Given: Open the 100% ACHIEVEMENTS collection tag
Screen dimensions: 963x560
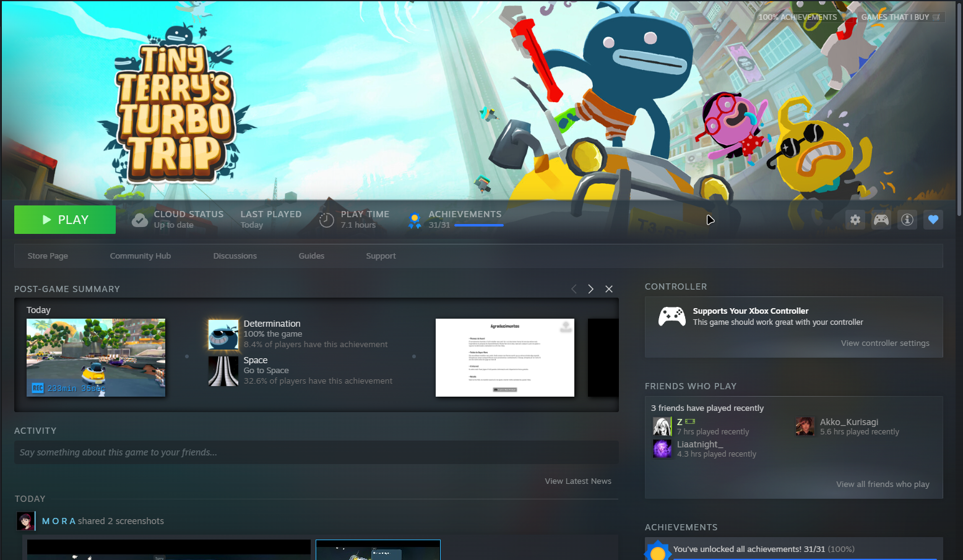Looking at the screenshot, I should click(x=802, y=17).
